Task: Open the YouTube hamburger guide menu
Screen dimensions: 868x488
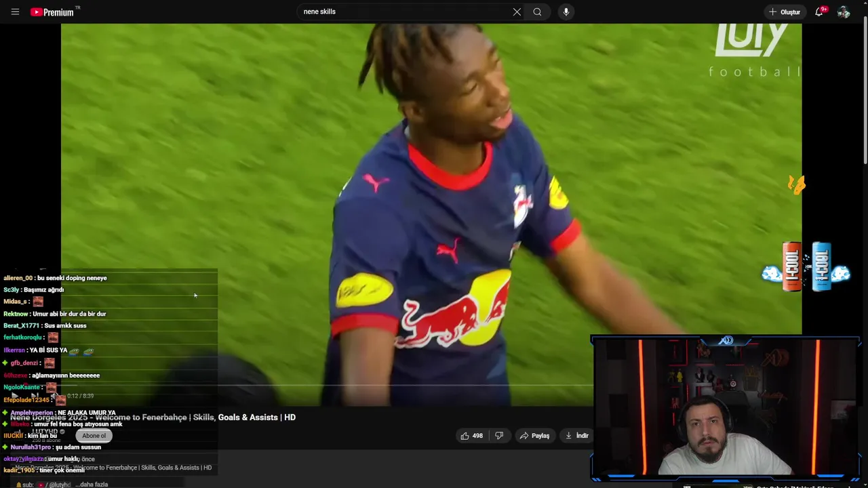Action: coord(15,12)
